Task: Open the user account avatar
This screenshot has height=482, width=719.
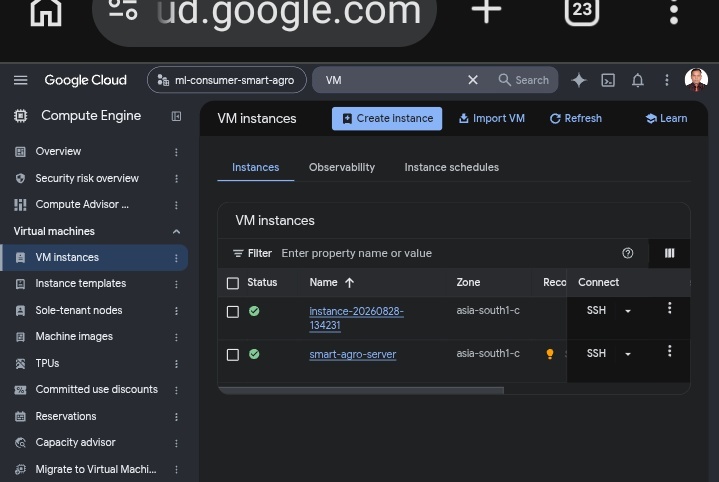Action: coord(696,80)
